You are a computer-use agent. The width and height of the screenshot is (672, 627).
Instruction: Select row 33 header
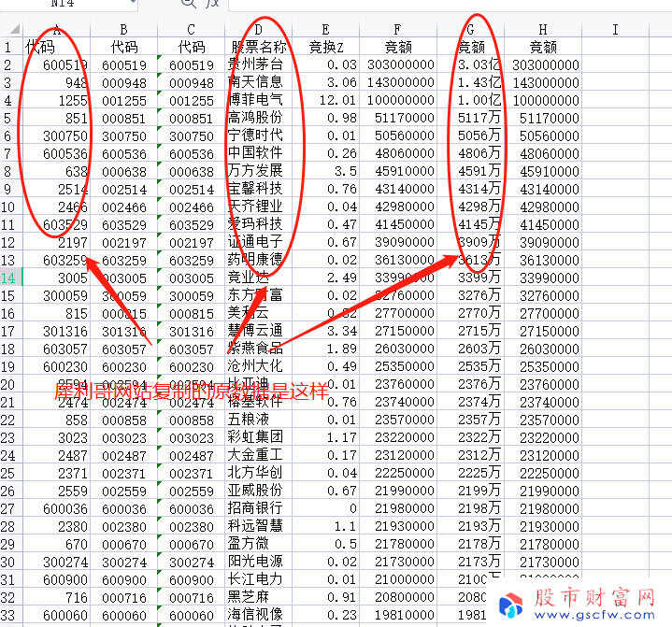click(x=11, y=616)
